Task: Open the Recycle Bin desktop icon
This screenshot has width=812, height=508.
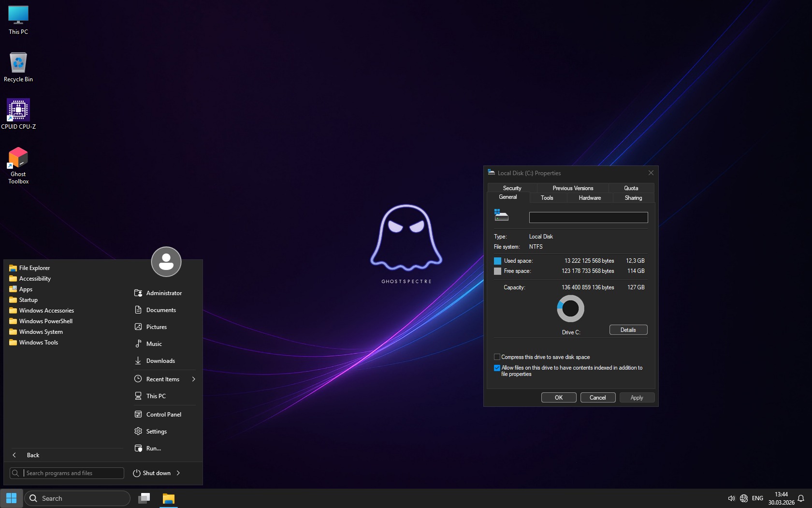Action: point(18,63)
